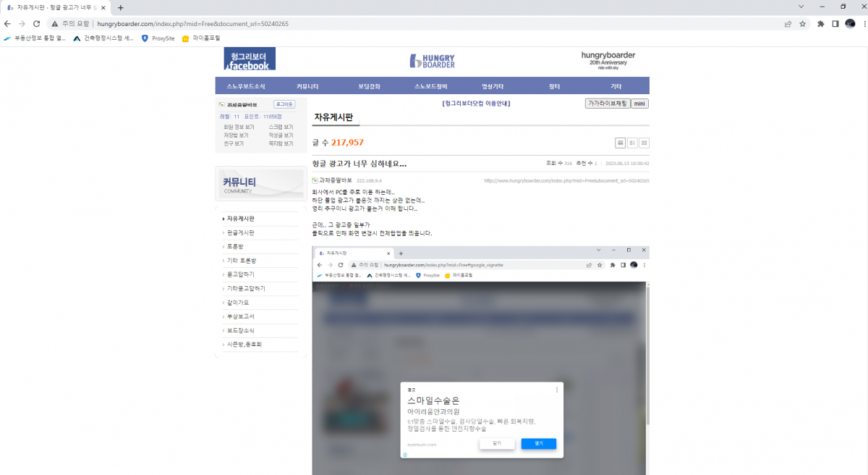Image resolution: width=868 pixels, height=475 pixels.
Task: Expand the tab search chevron in title bar
Action: 801,7
